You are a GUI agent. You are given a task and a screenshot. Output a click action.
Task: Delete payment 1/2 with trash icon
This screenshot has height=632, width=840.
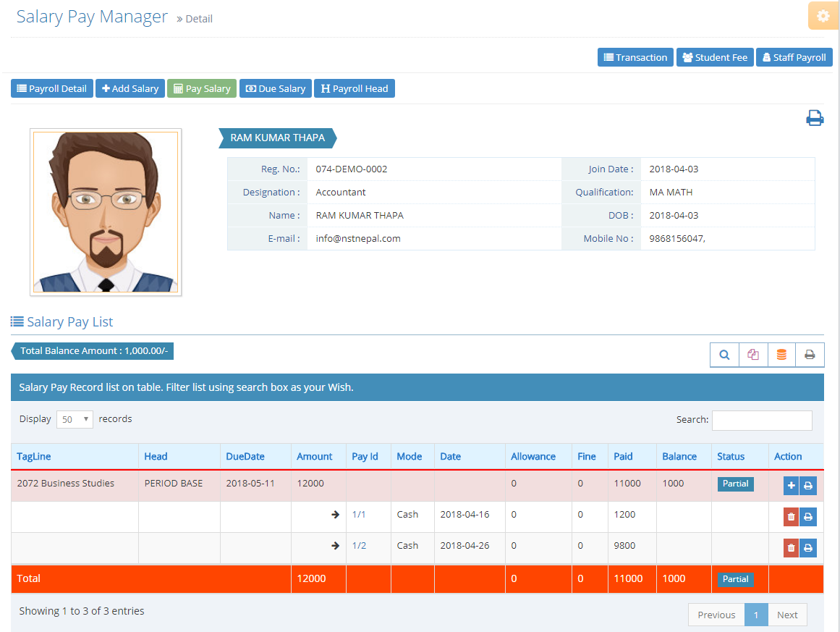pos(791,548)
